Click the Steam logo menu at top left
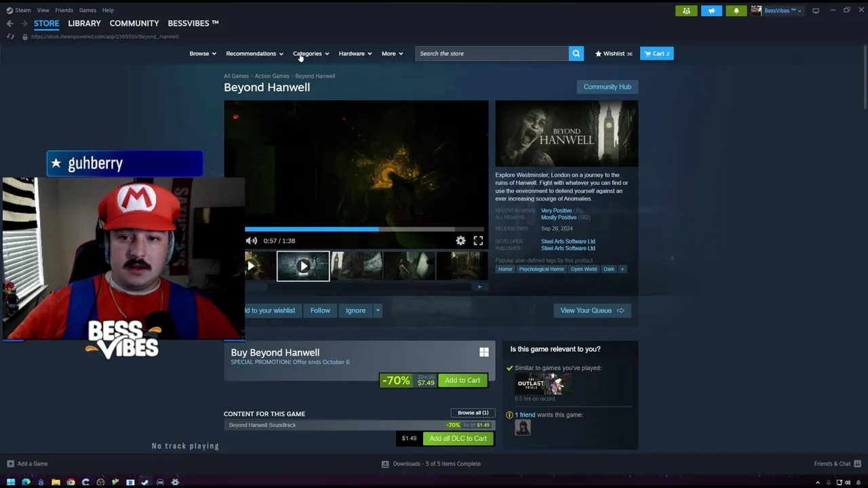The image size is (868, 488). (x=9, y=10)
